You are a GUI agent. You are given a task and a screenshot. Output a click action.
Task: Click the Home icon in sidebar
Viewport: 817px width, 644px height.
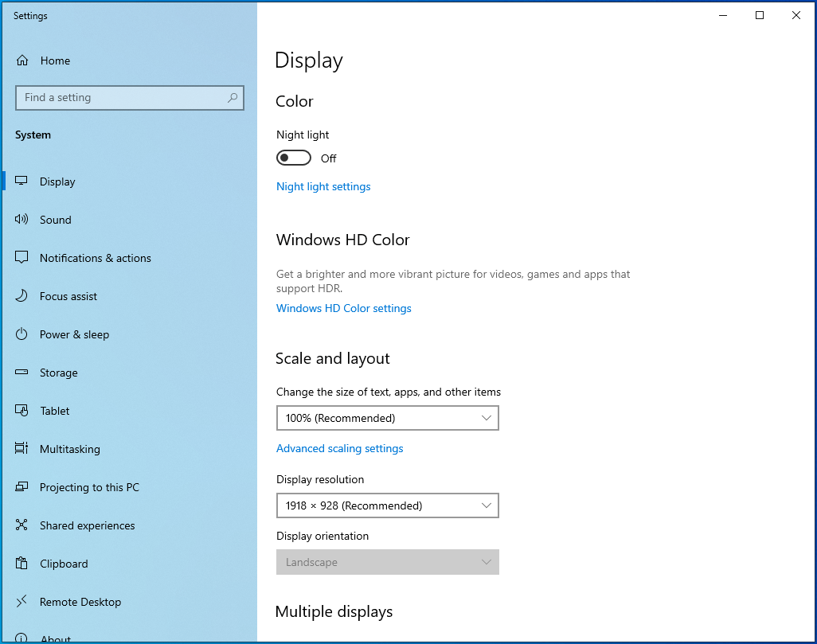[22, 60]
